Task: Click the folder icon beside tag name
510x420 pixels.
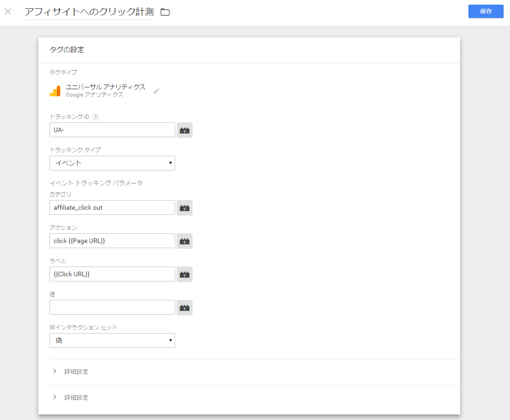Action: 165,12
